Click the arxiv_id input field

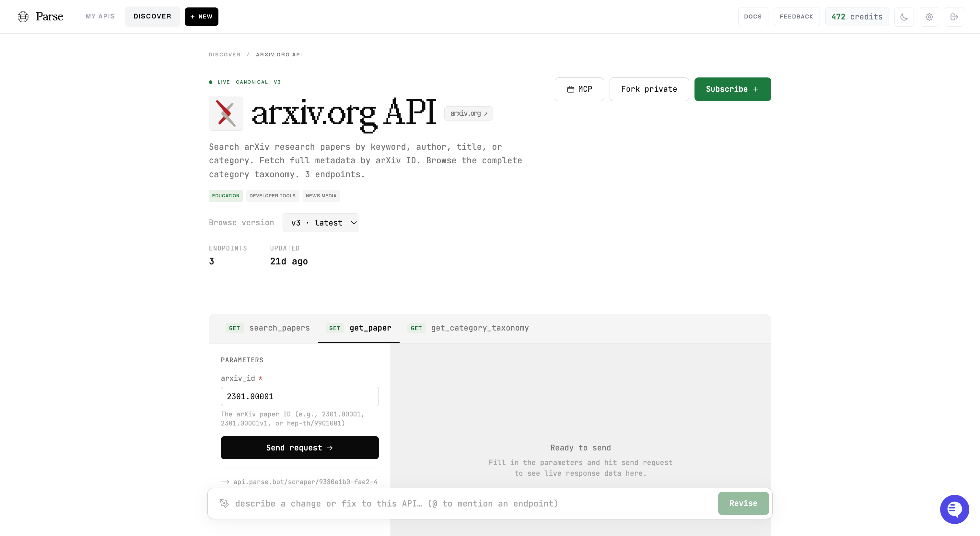[x=300, y=396]
